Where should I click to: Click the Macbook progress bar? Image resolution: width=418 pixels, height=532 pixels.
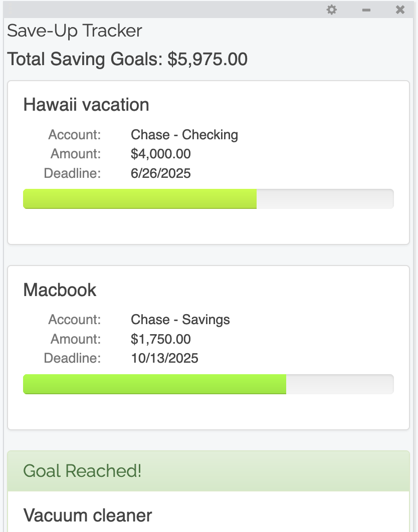(x=208, y=384)
